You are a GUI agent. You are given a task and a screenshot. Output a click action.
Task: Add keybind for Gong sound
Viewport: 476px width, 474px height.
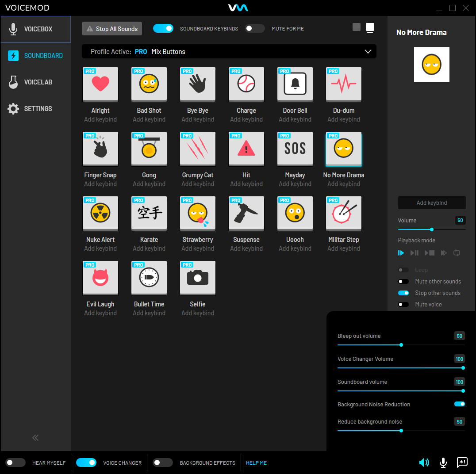pyautogui.click(x=149, y=184)
